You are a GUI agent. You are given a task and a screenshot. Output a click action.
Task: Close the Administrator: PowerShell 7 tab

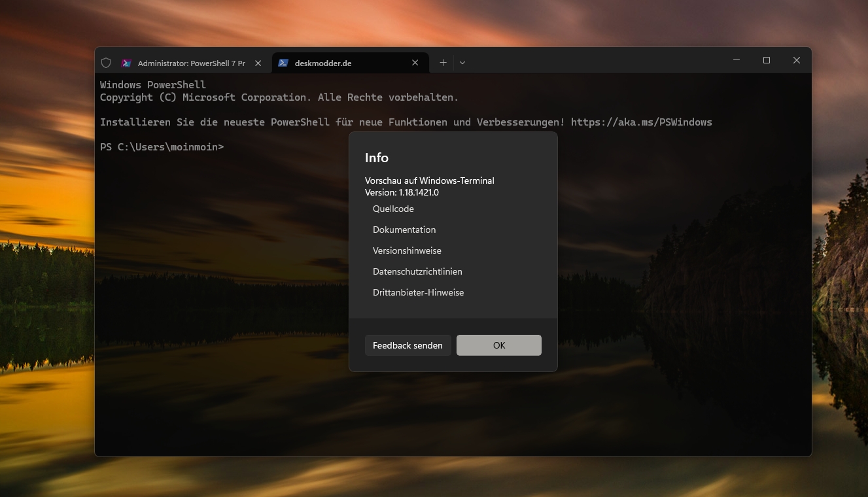coord(258,63)
